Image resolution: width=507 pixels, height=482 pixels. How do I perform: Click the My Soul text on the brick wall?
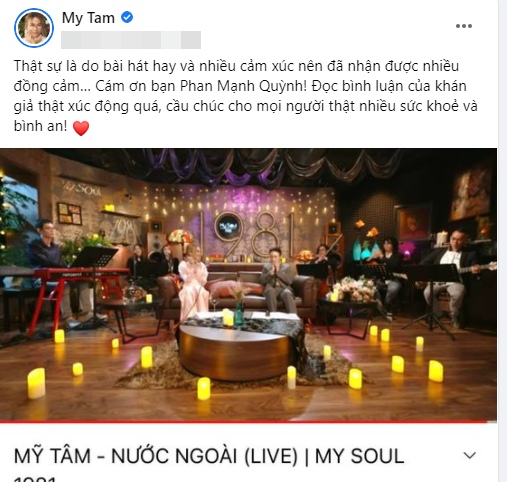[x=82, y=190]
